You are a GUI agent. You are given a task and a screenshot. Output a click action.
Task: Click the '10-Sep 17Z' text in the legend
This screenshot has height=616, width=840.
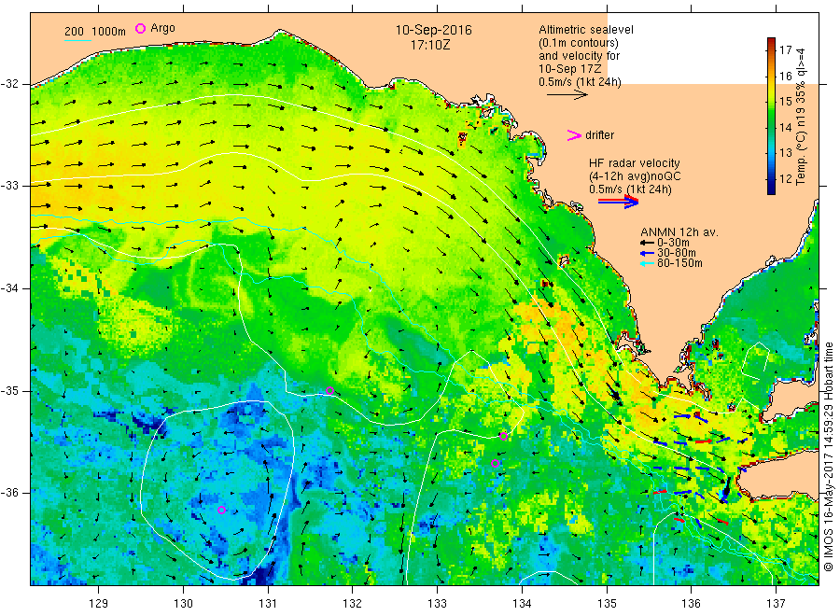click(570, 69)
